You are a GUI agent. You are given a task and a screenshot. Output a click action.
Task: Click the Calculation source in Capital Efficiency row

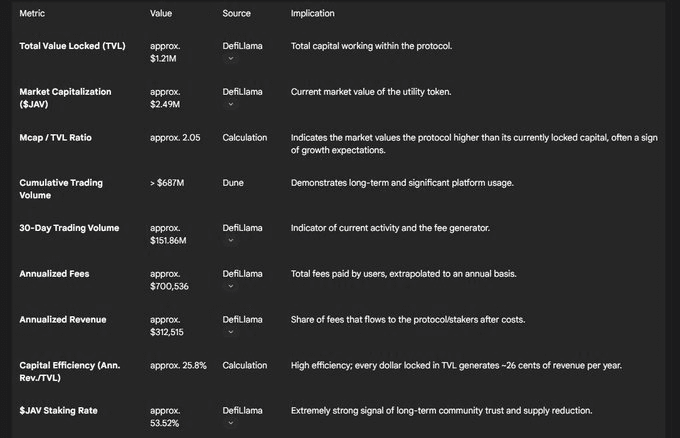[245, 365]
